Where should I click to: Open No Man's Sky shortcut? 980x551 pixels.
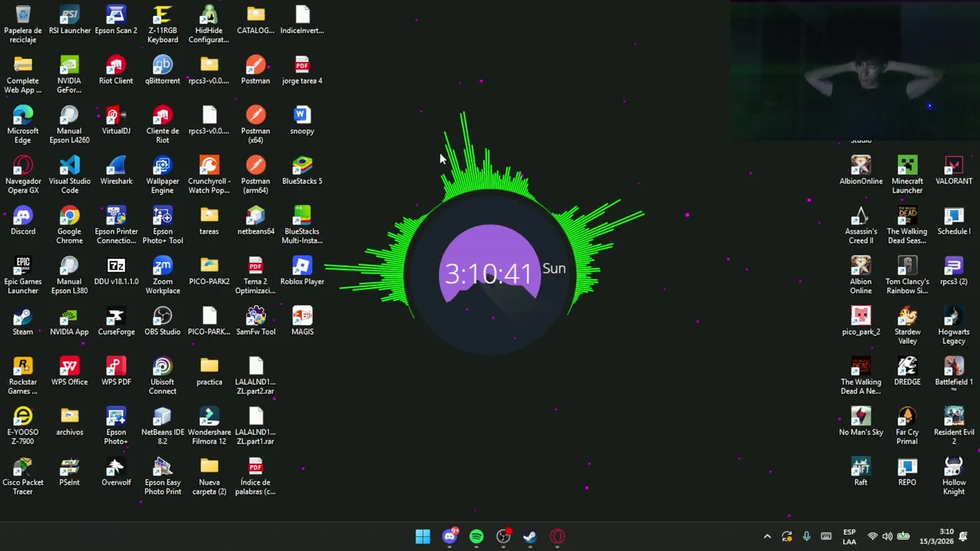click(x=861, y=422)
